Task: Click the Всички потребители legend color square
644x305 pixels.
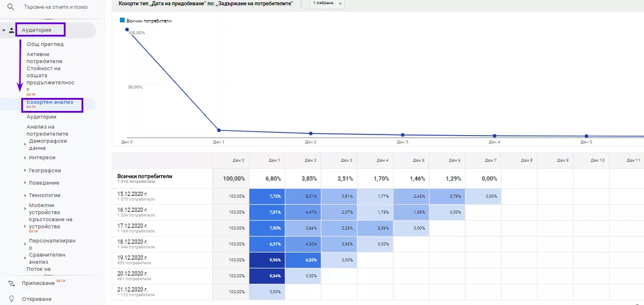Action: click(122, 20)
